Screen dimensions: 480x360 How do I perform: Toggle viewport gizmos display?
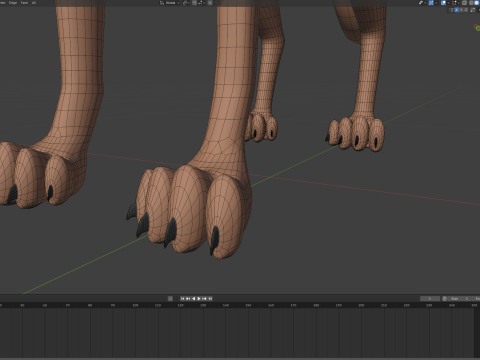click(x=431, y=3)
